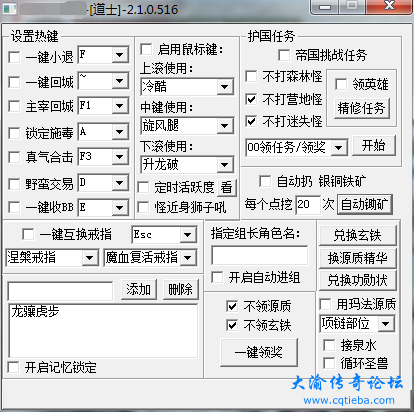The height and width of the screenshot is (412, 414).
Task: Uncheck 不打迷失怪 checkbox
Action: coord(251,121)
